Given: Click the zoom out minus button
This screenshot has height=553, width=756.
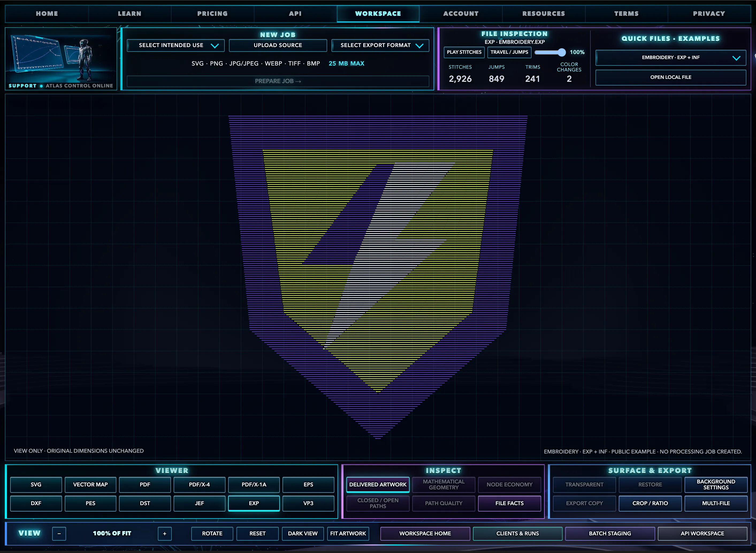Looking at the screenshot, I should pyautogui.click(x=59, y=533).
